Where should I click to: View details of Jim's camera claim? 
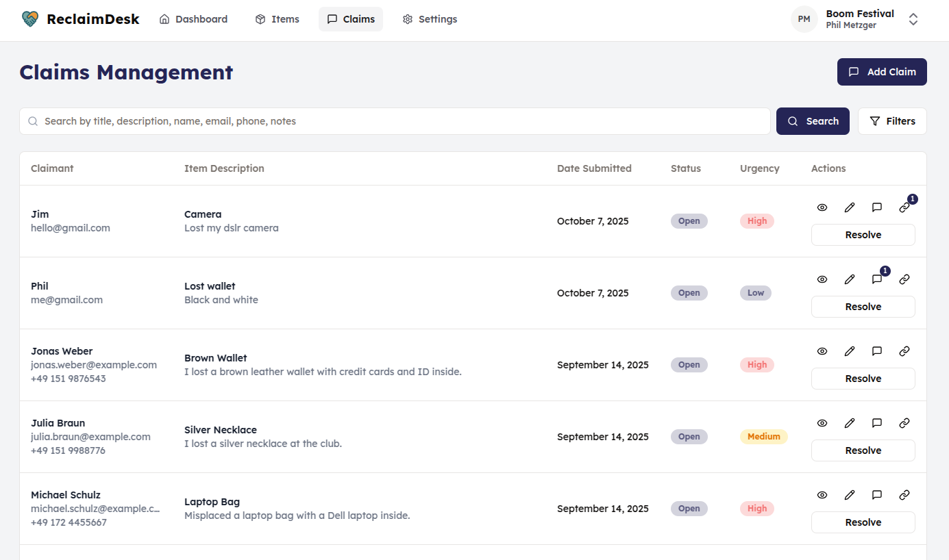[x=822, y=207]
